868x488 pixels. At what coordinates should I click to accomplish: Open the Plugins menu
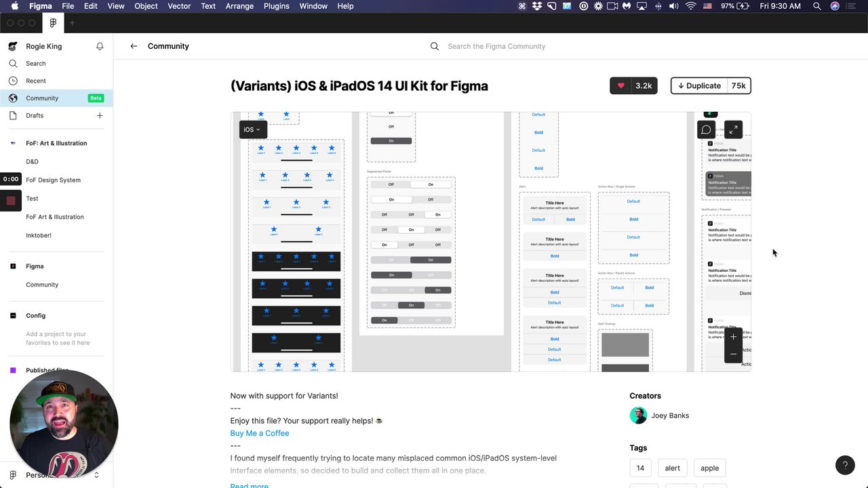[276, 6]
